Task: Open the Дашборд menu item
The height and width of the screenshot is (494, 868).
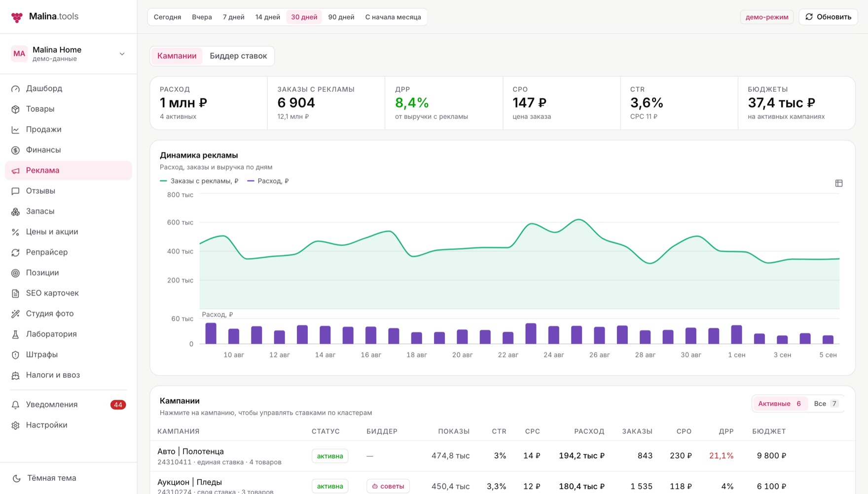Action: point(69,89)
